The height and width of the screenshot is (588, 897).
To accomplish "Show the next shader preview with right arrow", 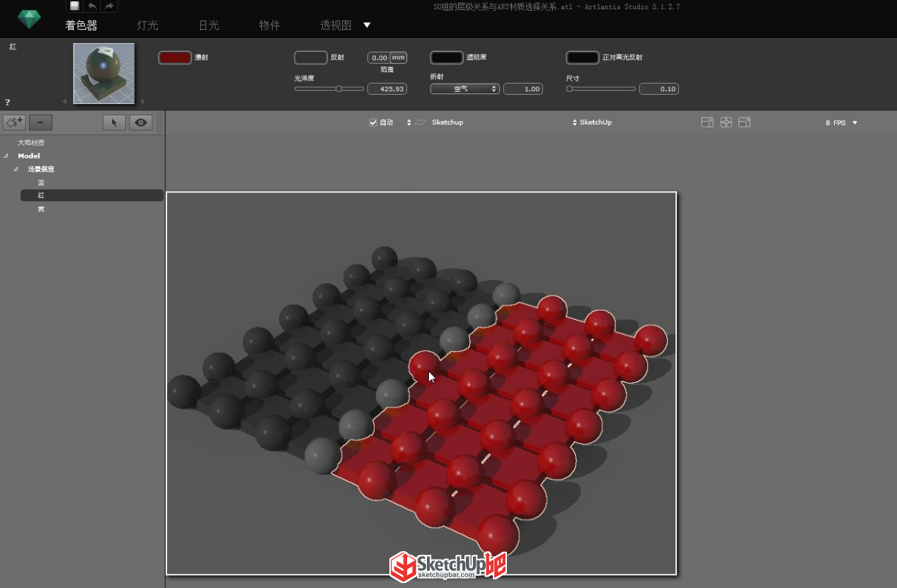I will [x=143, y=101].
